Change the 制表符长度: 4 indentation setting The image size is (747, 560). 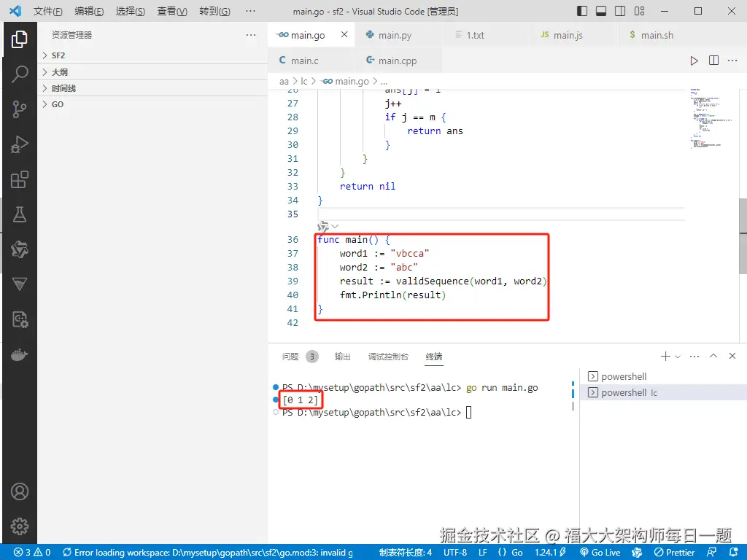click(x=406, y=553)
